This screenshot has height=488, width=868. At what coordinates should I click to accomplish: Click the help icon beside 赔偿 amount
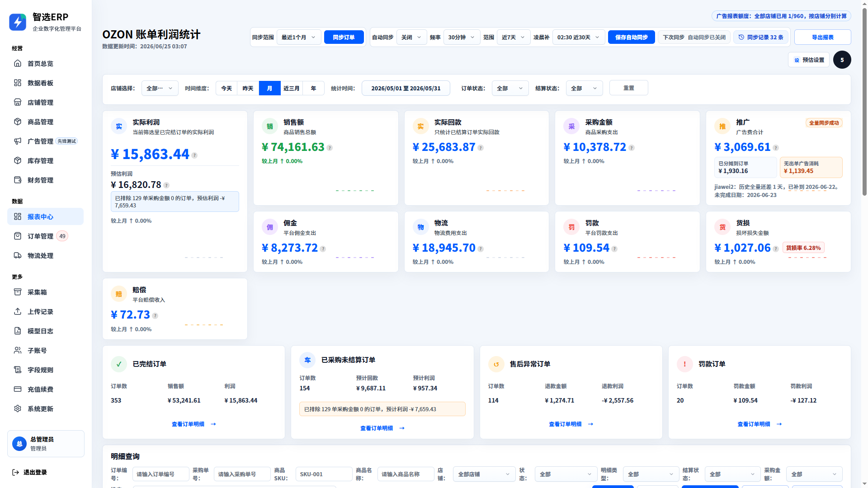pos(155,316)
